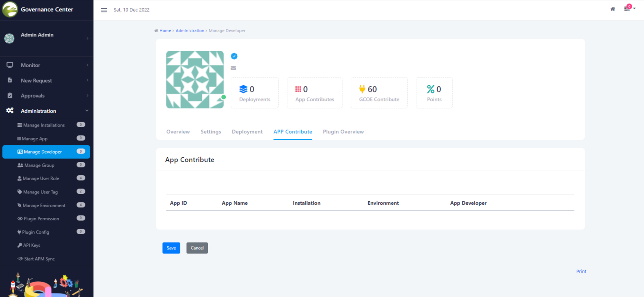Expand the Admin Admin user menu

pos(37,35)
